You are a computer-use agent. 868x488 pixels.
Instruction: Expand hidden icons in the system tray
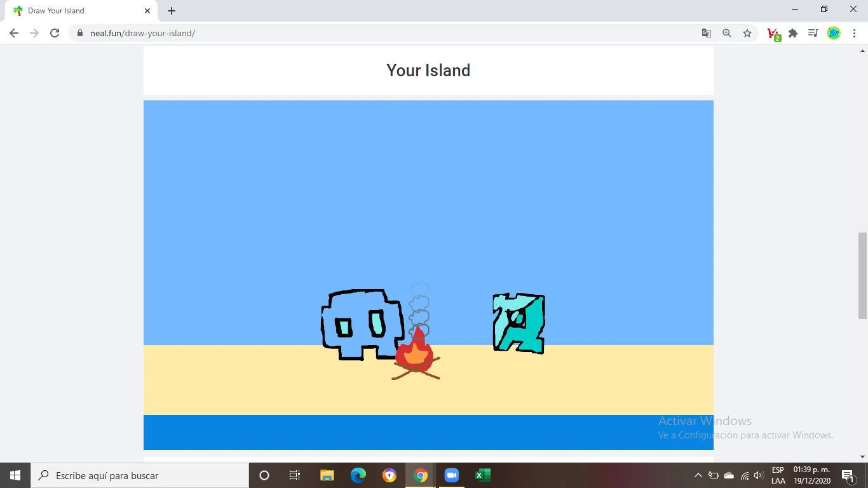point(698,475)
